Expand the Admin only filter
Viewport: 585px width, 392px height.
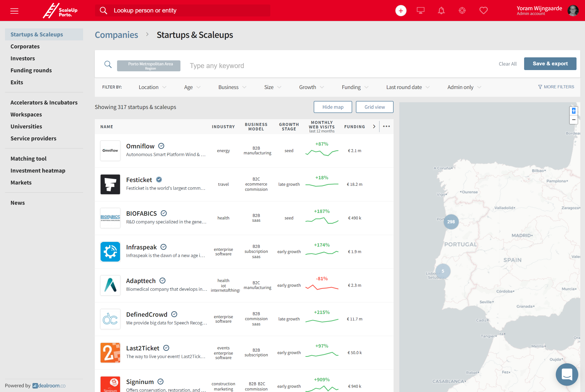464,87
